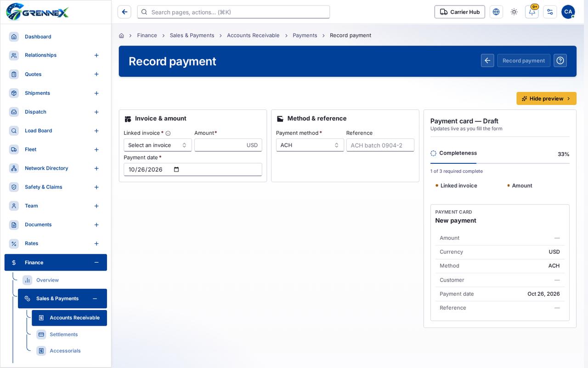Click the Rates percent icon
This screenshot has height=368, width=588.
click(x=14, y=244)
